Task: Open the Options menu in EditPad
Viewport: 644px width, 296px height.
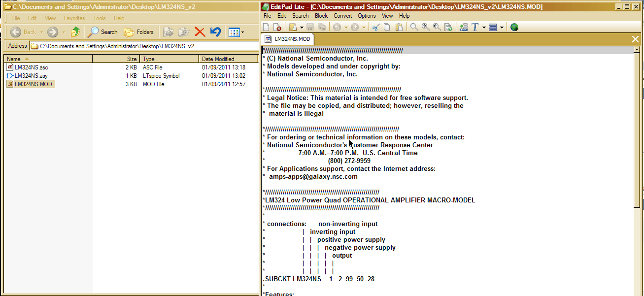Action: click(x=367, y=16)
